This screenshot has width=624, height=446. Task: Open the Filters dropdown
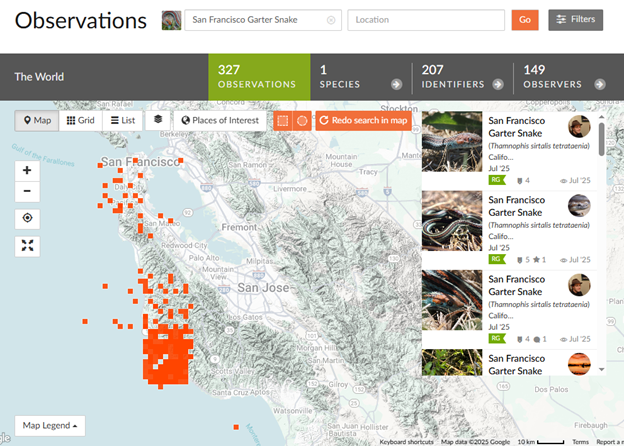click(575, 20)
